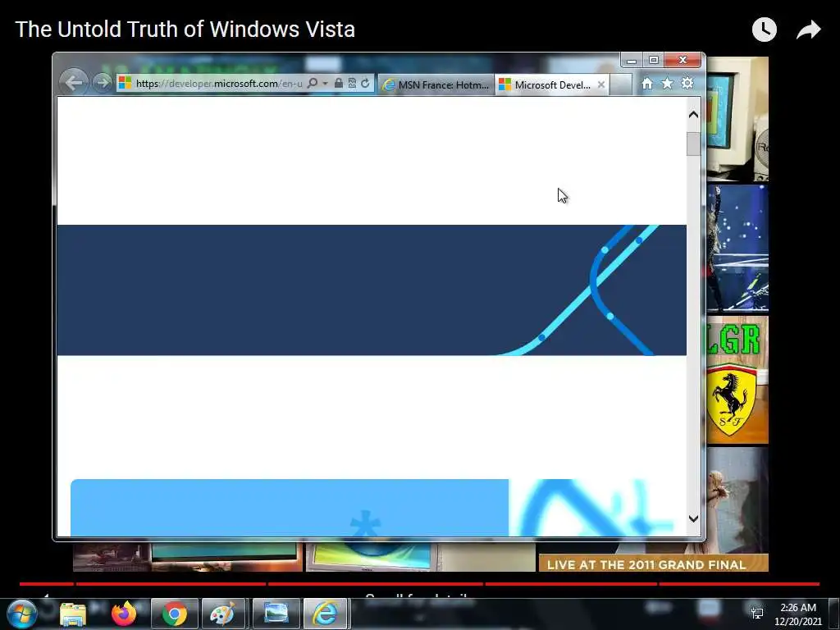The image size is (840, 630).
Task: Go back with Internet Explorer's back arrow
Action: pos(73,83)
